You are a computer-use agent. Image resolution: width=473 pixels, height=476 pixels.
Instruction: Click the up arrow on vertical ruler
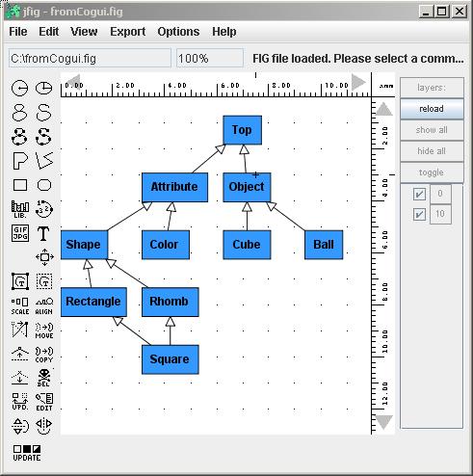[x=384, y=109]
